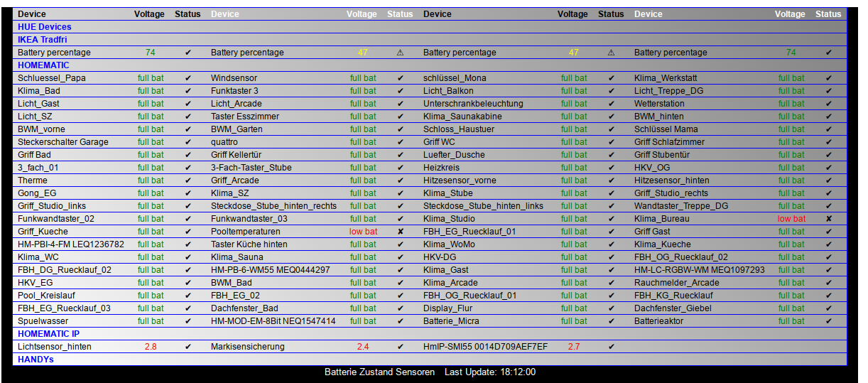
Task: Click the checkmark status of Therme
Action: (x=188, y=180)
